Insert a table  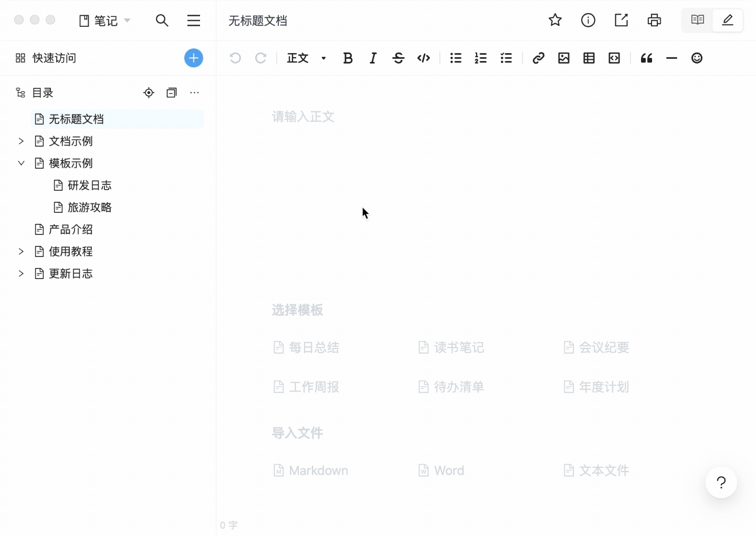click(x=589, y=58)
